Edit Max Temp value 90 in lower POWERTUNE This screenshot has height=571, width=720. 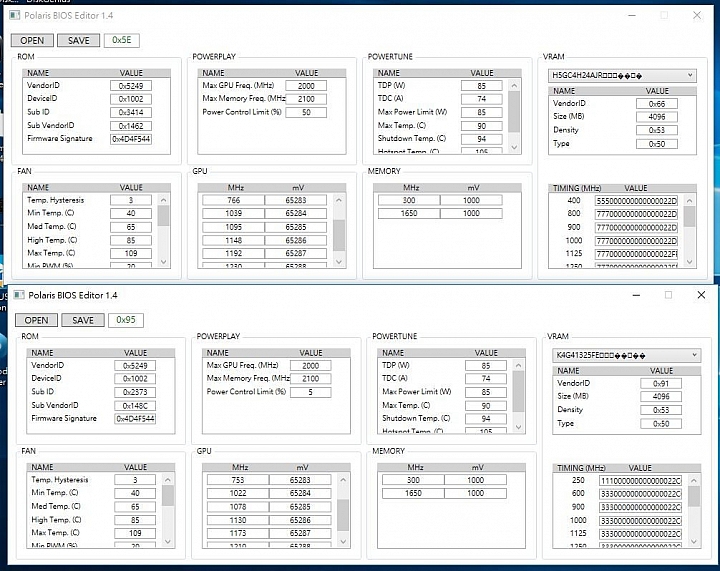(486, 405)
